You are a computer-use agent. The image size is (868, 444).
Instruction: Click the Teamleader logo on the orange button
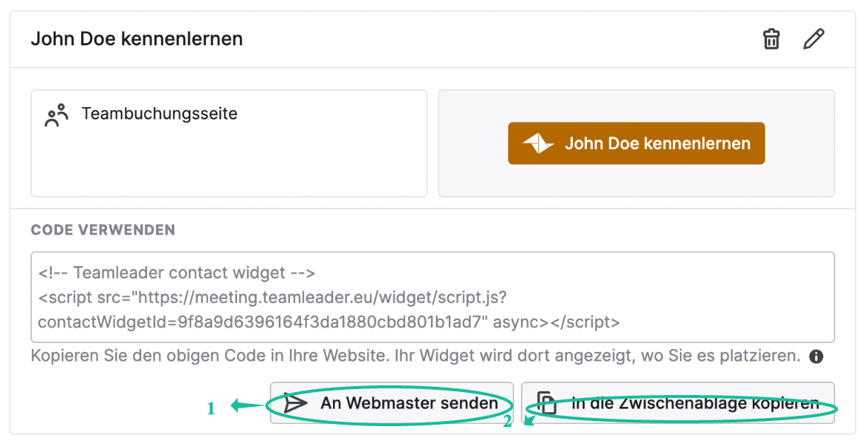pyautogui.click(x=537, y=144)
